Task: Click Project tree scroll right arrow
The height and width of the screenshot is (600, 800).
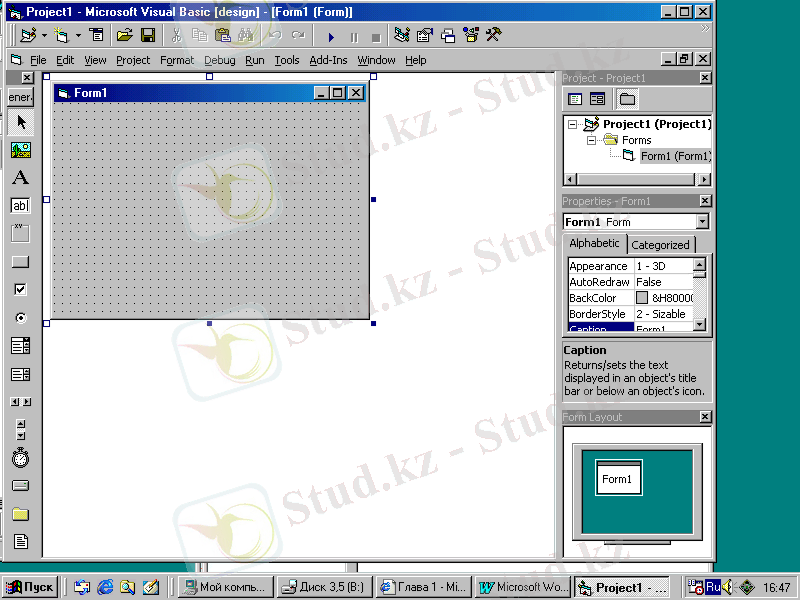Action: 705,179
